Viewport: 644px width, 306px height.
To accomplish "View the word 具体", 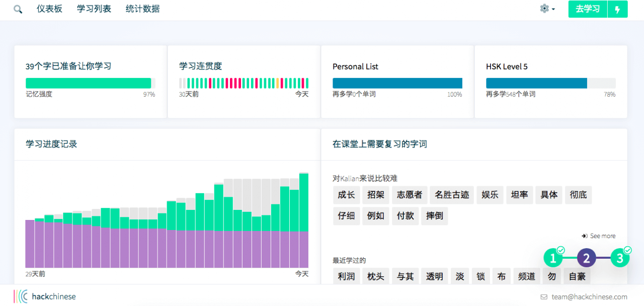I will pos(549,195).
